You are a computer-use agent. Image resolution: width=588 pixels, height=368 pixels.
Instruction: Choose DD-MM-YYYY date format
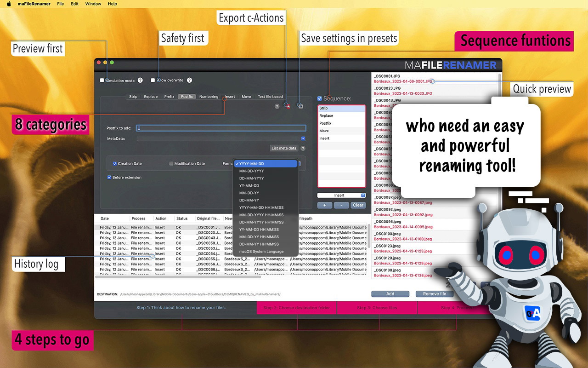click(266, 178)
